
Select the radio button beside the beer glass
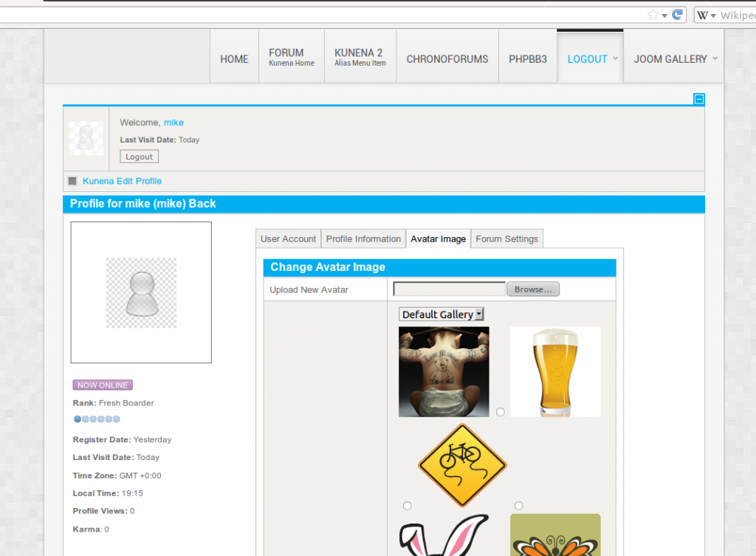[x=501, y=412]
